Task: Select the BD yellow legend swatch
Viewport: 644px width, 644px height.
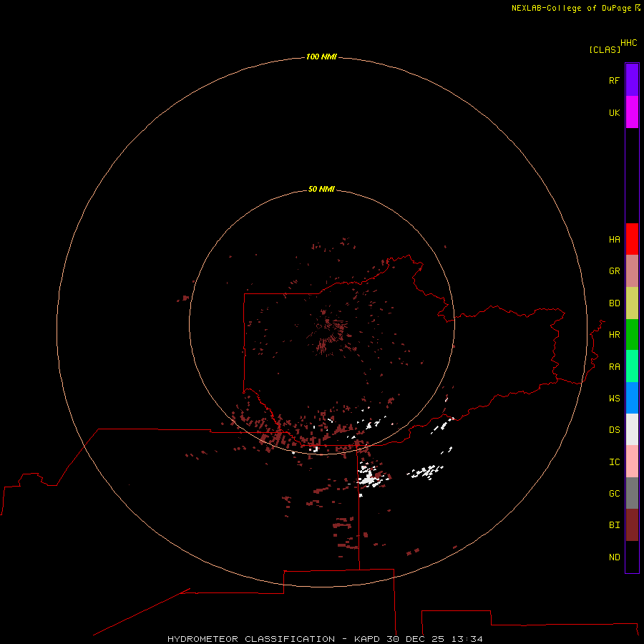Action: pos(632,303)
